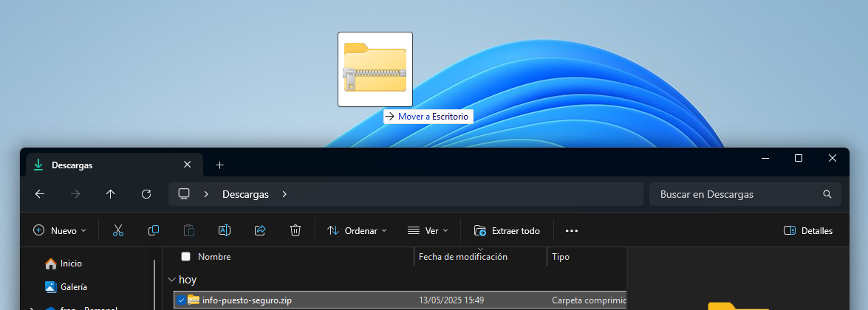Image resolution: width=868 pixels, height=310 pixels.
Task: Go back with the left arrow
Action: point(40,194)
